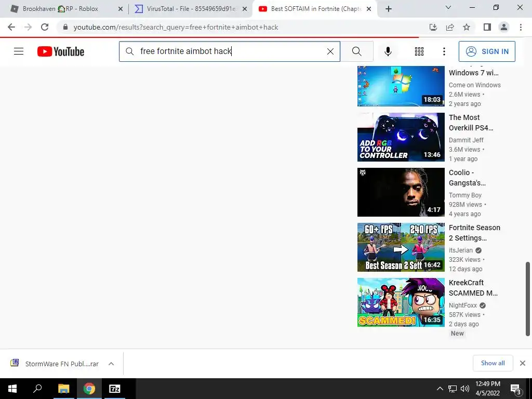Select Best SOFTAIM in Fortnite tab

(314, 9)
